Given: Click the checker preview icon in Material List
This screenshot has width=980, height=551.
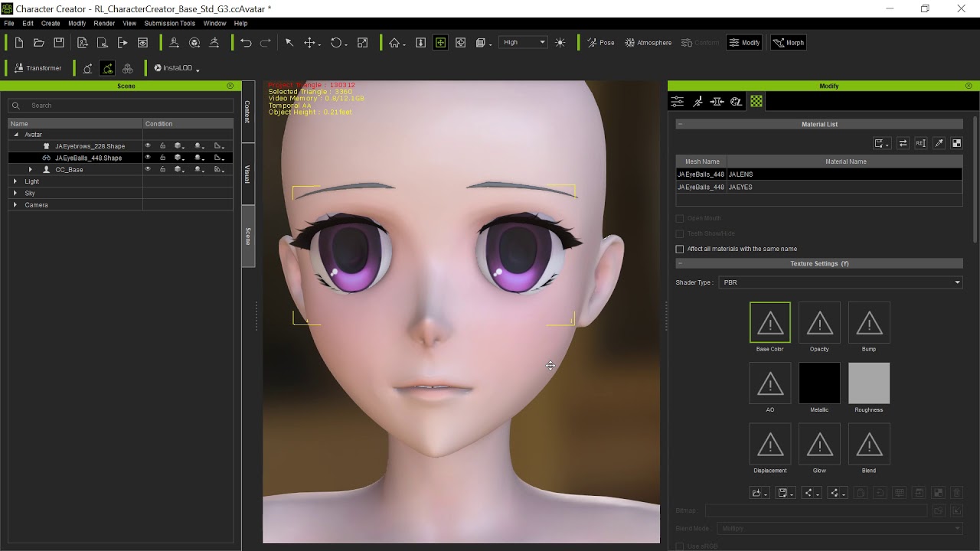Looking at the screenshot, I should click(x=956, y=143).
